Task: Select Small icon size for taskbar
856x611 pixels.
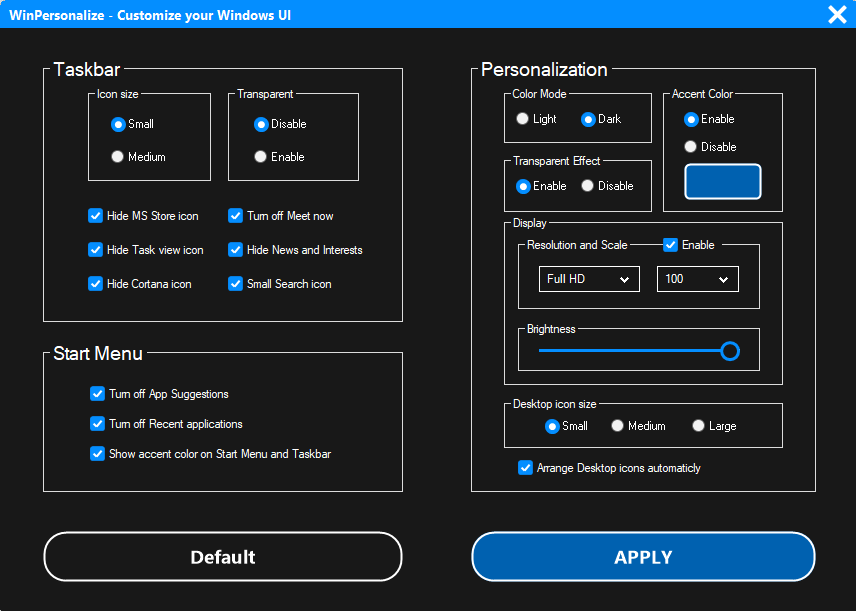Action: click(117, 124)
